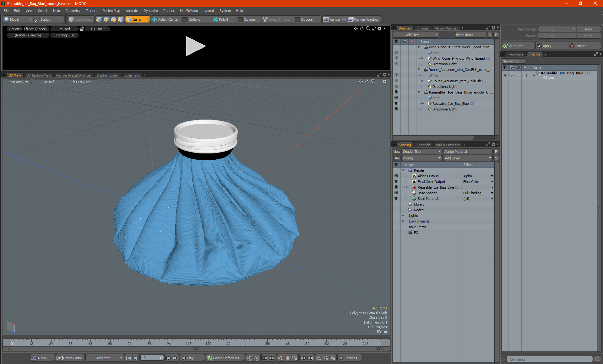
Task: Click the Assign Material button
Action: (468, 152)
